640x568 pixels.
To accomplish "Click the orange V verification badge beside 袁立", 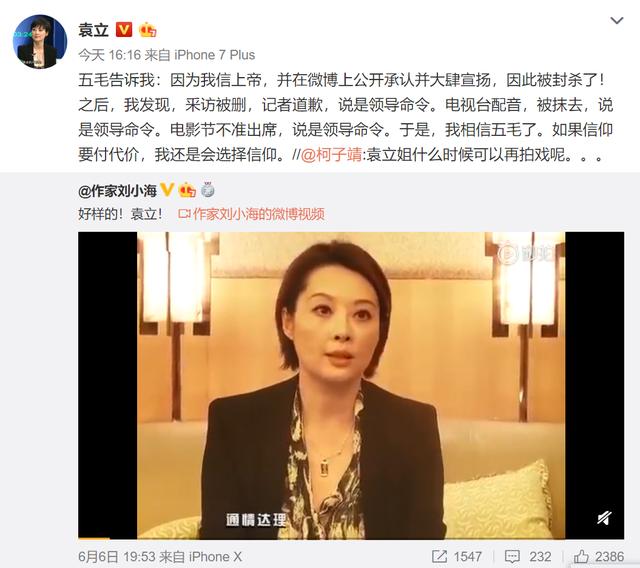I will click(x=124, y=30).
